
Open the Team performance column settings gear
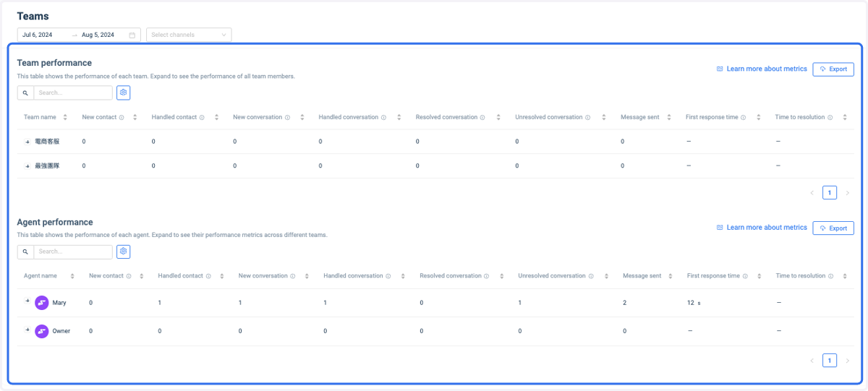tap(124, 93)
